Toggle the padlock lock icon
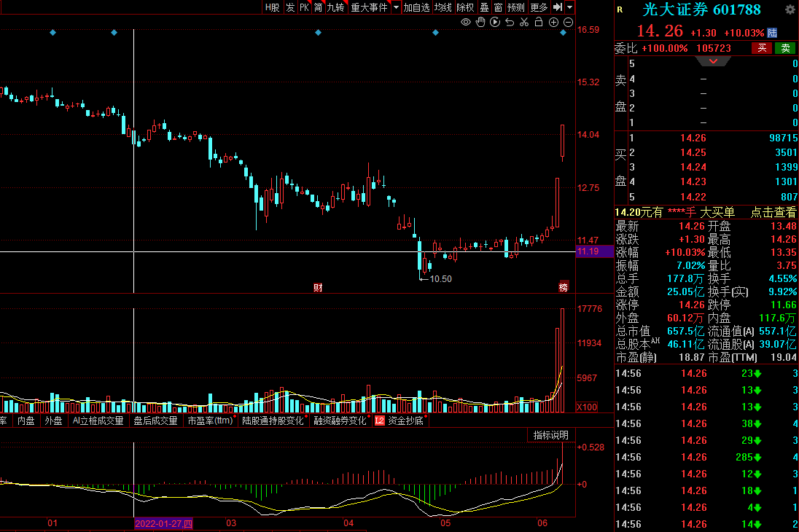The height and width of the screenshot is (532, 799). [x=539, y=23]
